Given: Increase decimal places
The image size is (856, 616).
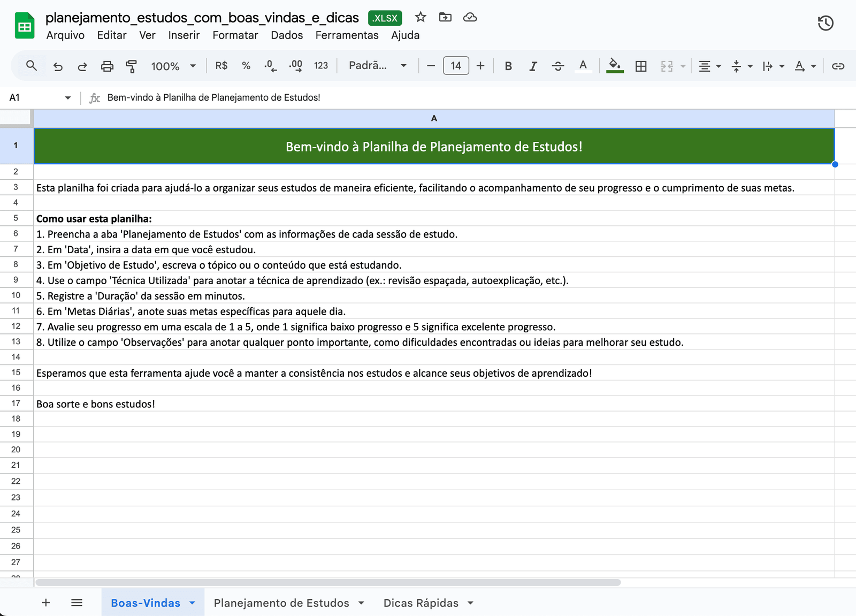Looking at the screenshot, I should [x=295, y=66].
